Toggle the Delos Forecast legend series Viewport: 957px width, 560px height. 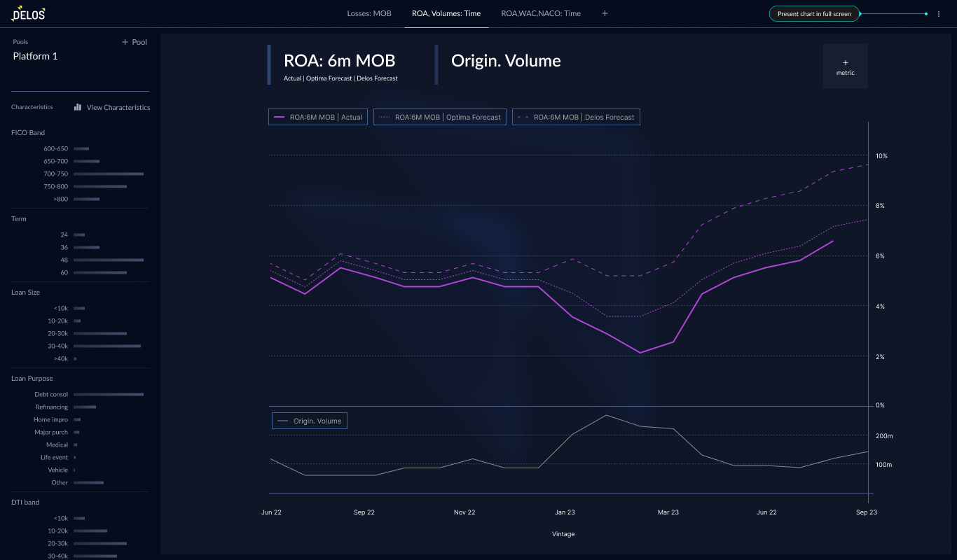pos(576,117)
